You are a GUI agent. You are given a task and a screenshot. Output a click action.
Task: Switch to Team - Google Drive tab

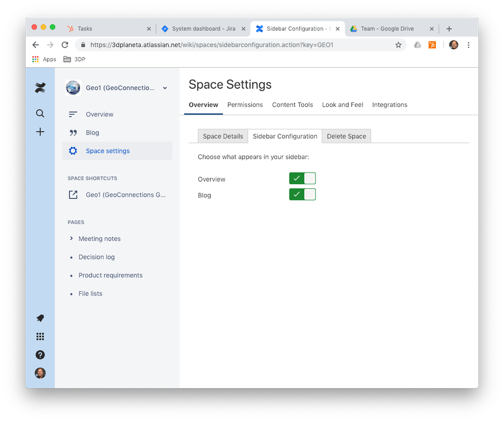point(391,29)
